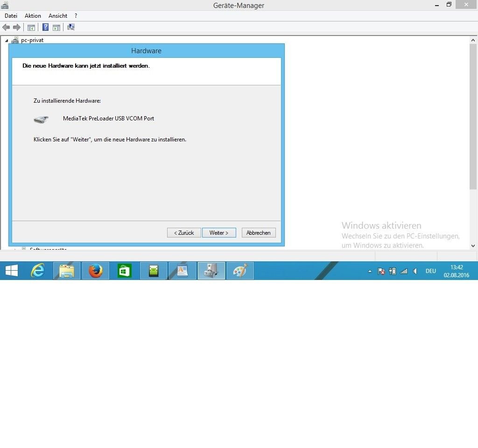Collapse the pc-privat tree node

(7, 41)
